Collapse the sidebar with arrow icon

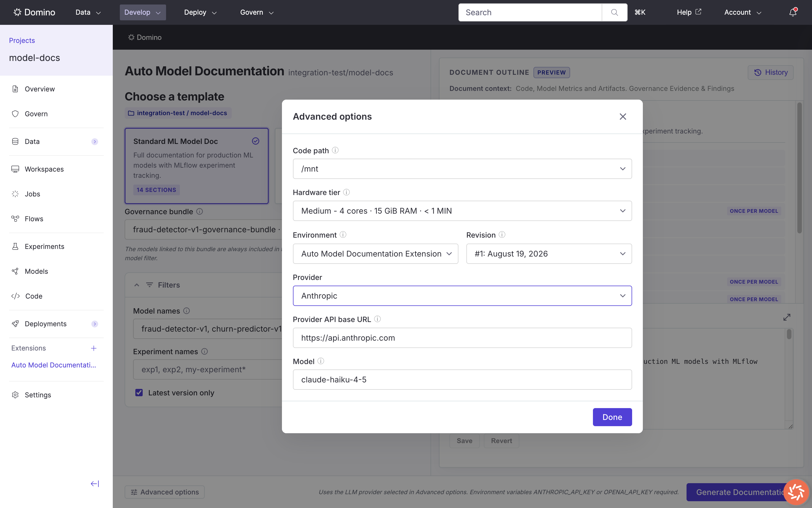pyautogui.click(x=95, y=483)
